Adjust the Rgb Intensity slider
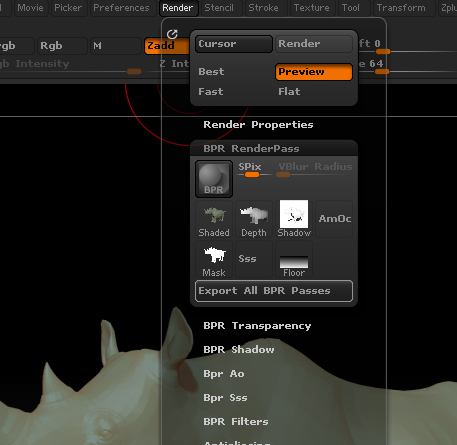This screenshot has width=457, height=445. pyautogui.click(x=70, y=67)
